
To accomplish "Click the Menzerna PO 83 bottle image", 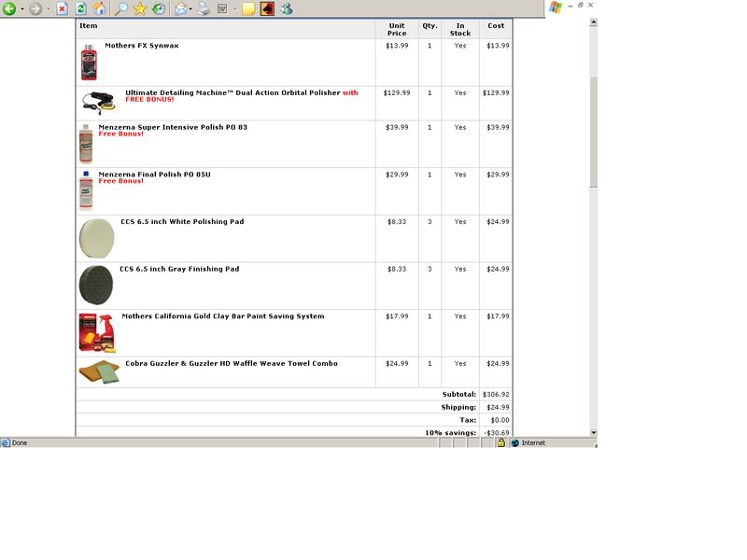I will click(86, 144).
